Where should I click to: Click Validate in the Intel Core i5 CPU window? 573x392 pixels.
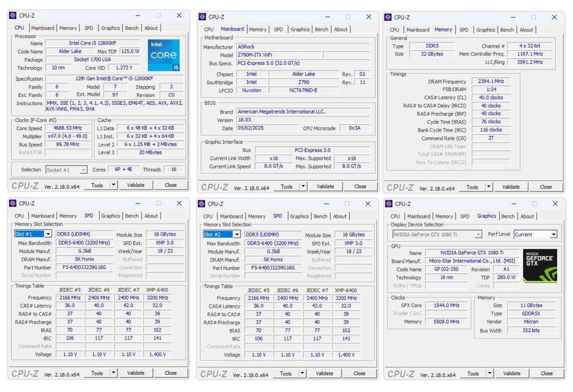click(x=136, y=185)
